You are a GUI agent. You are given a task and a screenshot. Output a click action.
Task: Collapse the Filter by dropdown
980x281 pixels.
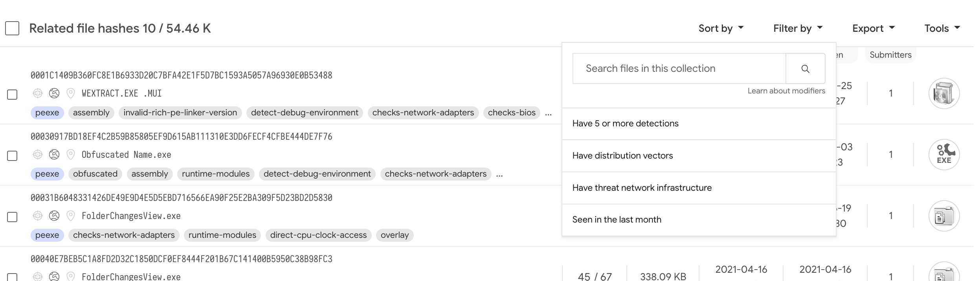[x=797, y=28]
